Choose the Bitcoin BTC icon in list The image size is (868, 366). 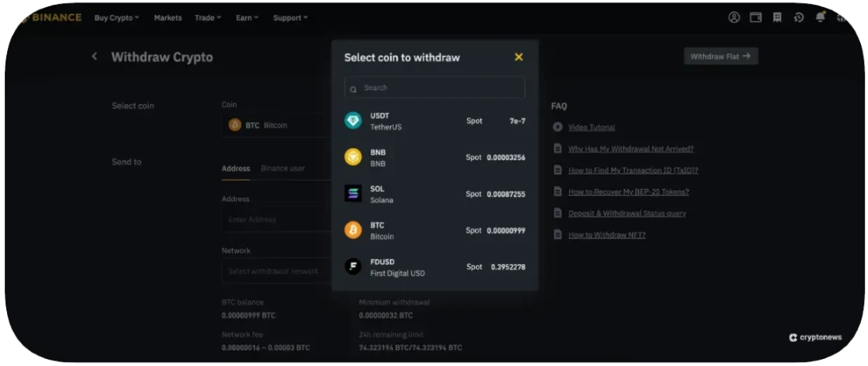tap(353, 230)
